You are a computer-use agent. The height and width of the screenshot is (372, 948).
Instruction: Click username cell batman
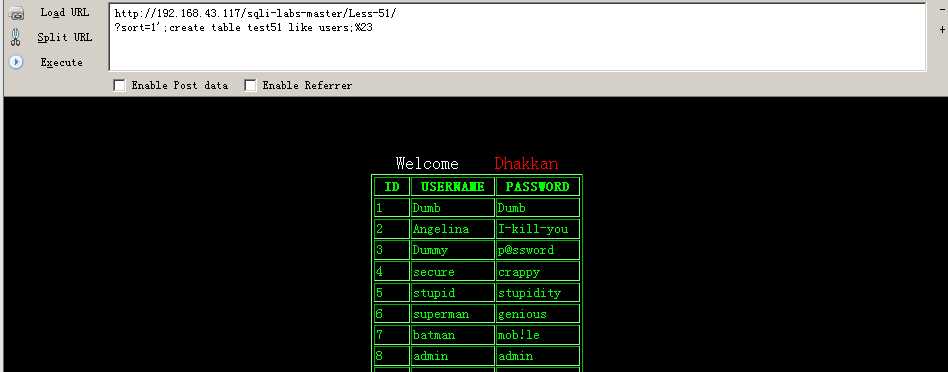click(453, 334)
